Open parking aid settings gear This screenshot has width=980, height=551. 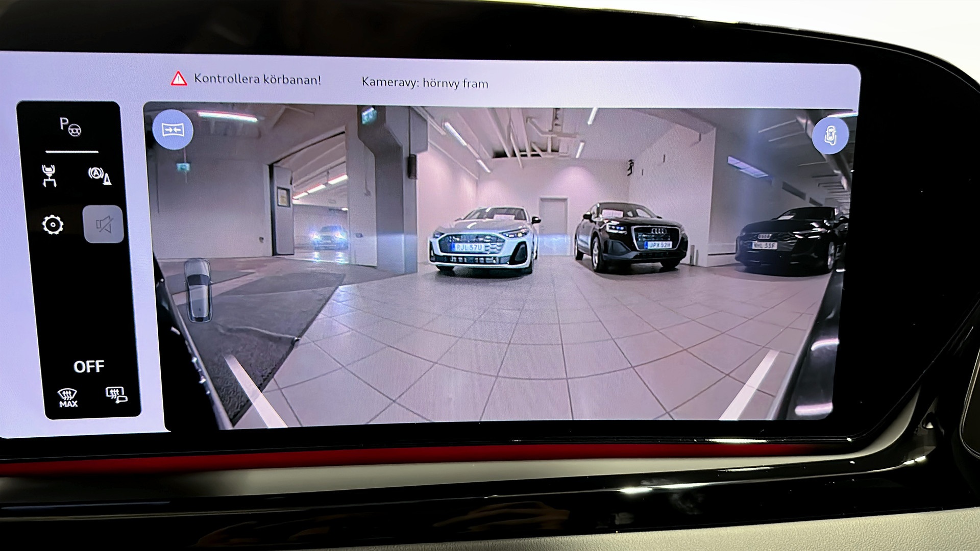53,225
